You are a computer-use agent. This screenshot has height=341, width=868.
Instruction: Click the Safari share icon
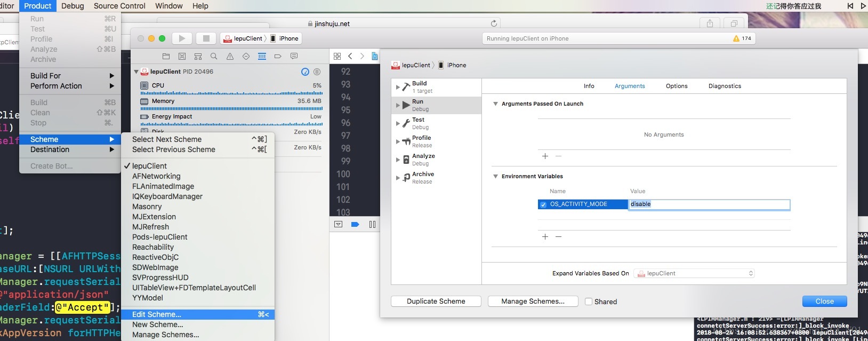coord(710,23)
